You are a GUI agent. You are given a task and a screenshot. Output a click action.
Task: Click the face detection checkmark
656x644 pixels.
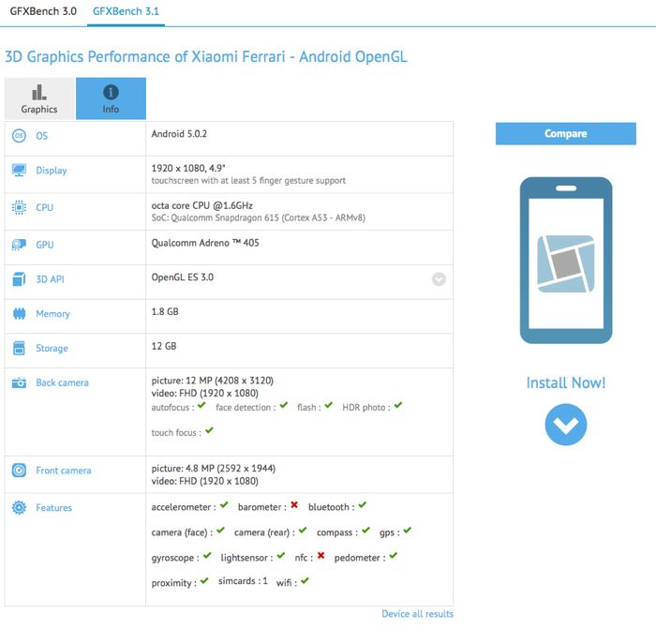click(x=284, y=405)
